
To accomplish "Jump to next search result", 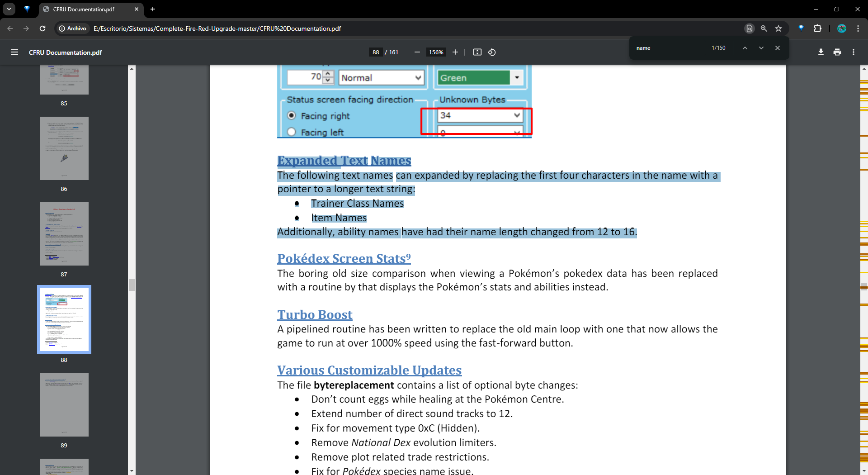I will click(x=761, y=48).
